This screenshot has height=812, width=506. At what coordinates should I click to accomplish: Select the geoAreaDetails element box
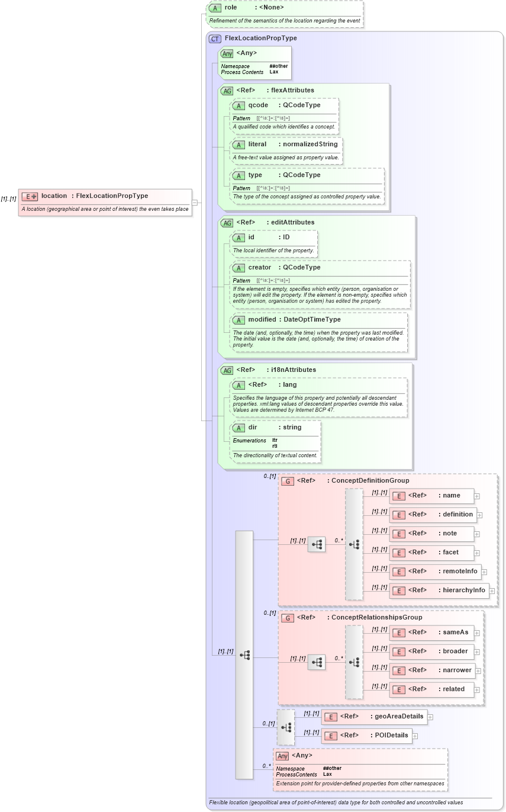pos(375,717)
